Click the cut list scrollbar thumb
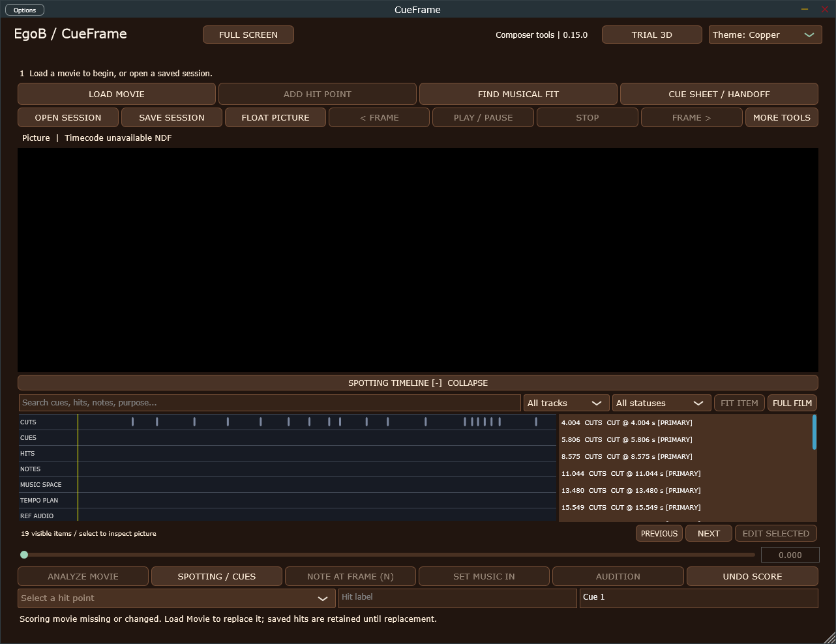The height and width of the screenshot is (644, 836). 814,432
